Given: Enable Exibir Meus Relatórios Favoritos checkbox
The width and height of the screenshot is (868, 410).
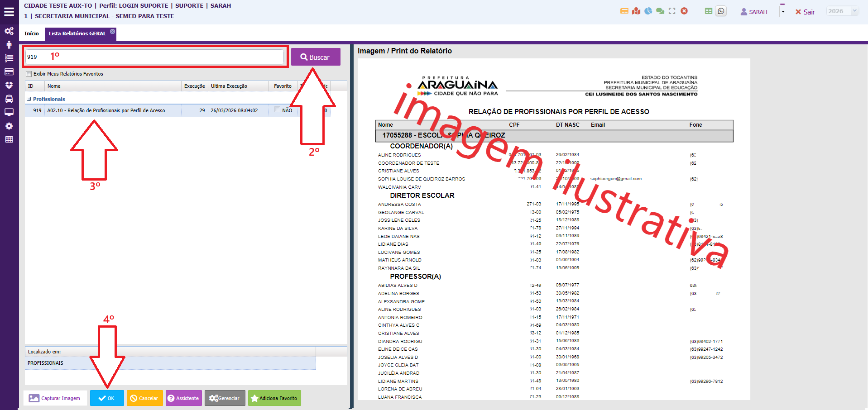Looking at the screenshot, I should [29, 74].
